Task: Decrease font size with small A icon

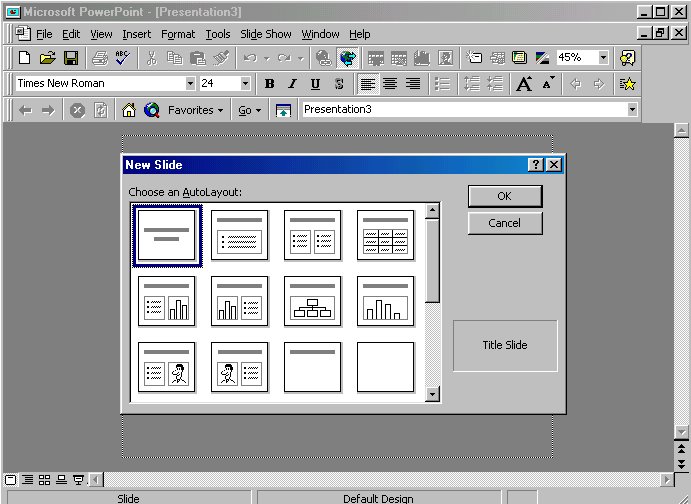Action: (548, 84)
